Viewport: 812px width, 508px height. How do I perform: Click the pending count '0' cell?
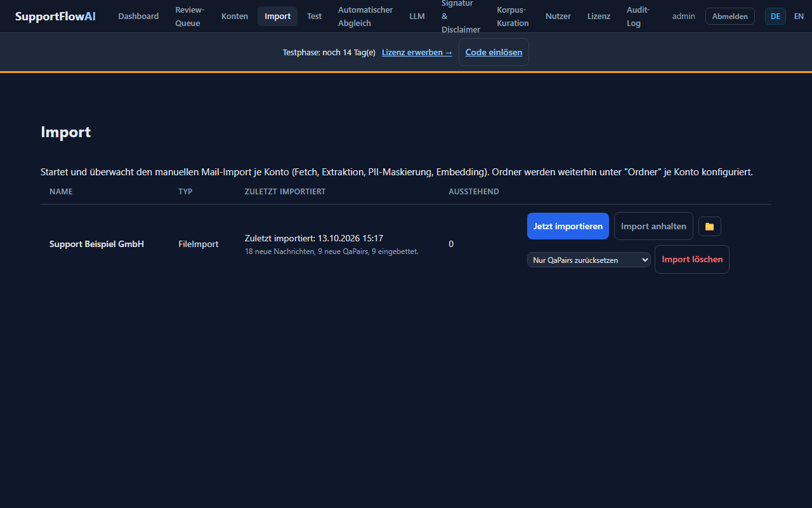(451, 244)
